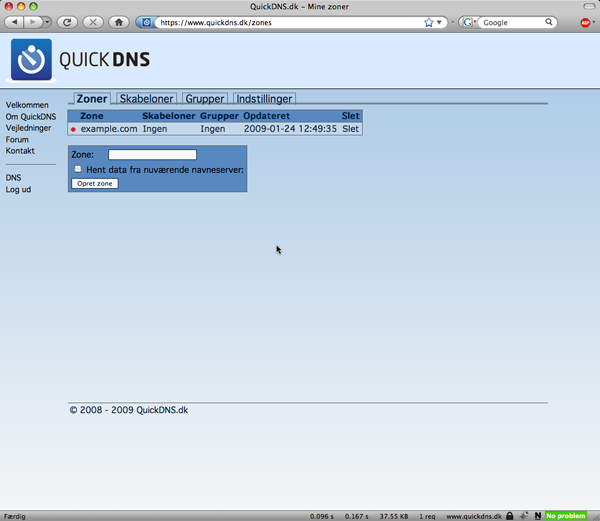The image size is (600, 521).
Task: Select the Grupper tab
Action: pyautogui.click(x=205, y=99)
